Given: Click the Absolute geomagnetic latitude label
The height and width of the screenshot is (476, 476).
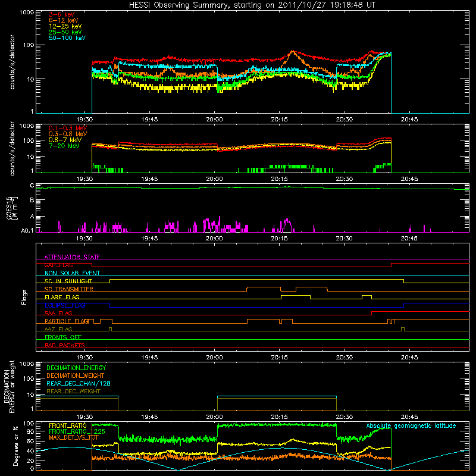Looking at the screenshot, I should coord(411,426).
